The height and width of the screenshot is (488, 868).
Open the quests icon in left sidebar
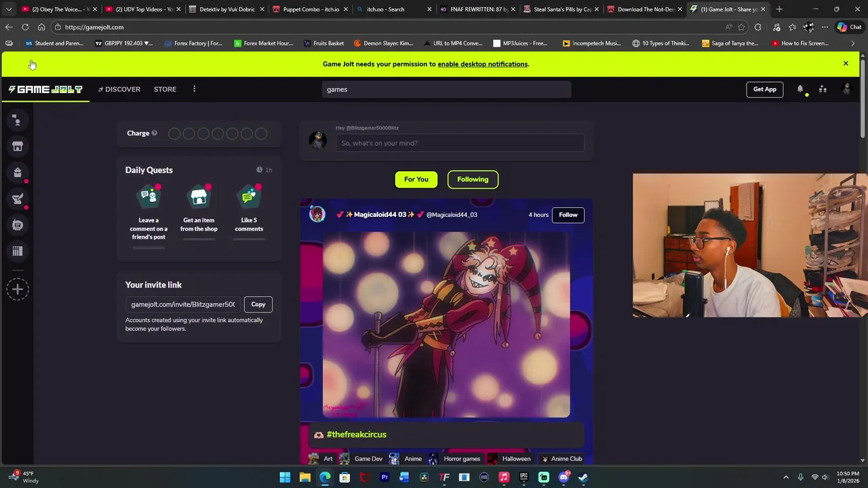coord(18,199)
